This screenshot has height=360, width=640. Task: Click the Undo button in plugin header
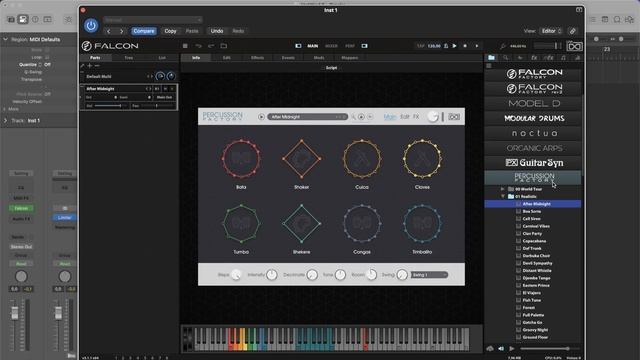coord(217,31)
